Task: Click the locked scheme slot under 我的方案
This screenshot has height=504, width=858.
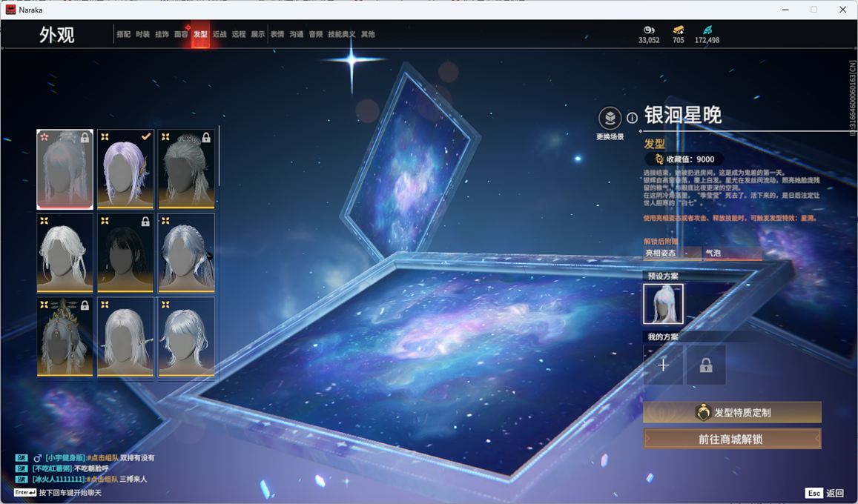Action: pyautogui.click(x=706, y=365)
